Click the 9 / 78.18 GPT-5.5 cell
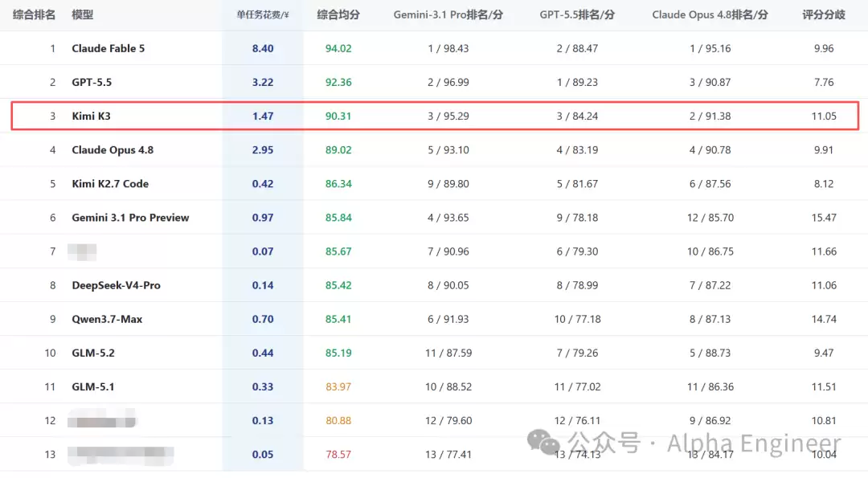Screen dimensions: 868x478 [x=577, y=218]
